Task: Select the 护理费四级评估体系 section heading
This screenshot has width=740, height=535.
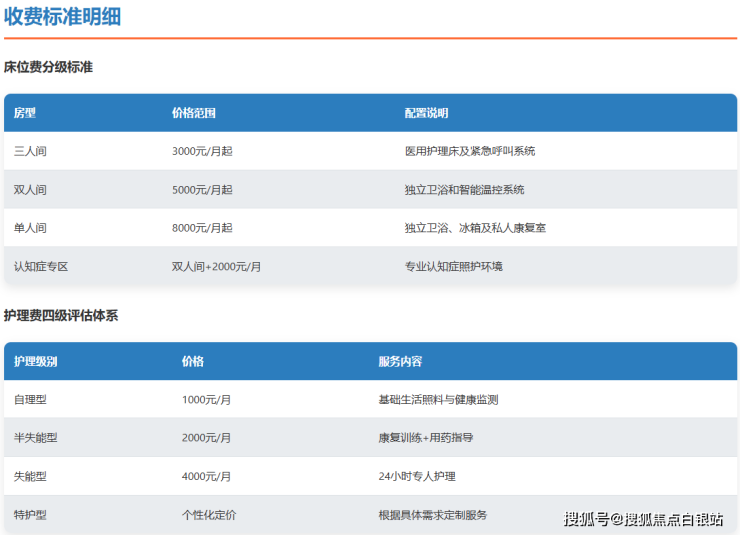Action: point(61,316)
